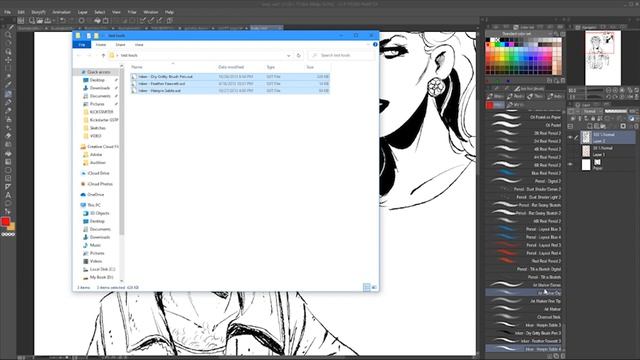Open iCloud Drive in navigation pane
This screenshot has height=360, width=640.
[x=98, y=173]
